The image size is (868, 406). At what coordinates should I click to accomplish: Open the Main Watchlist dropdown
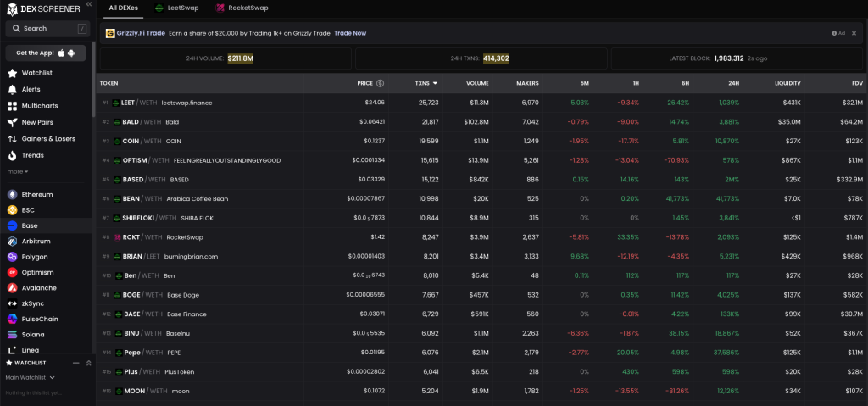pos(30,377)
